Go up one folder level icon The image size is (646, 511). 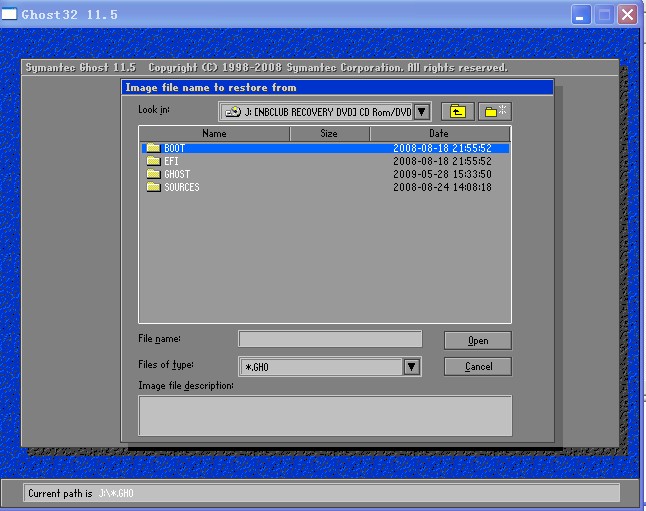[458, 112]
